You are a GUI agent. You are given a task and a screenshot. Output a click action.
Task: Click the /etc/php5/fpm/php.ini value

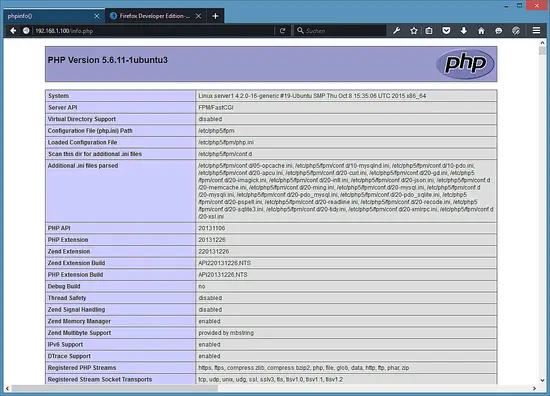coord(226,142)
